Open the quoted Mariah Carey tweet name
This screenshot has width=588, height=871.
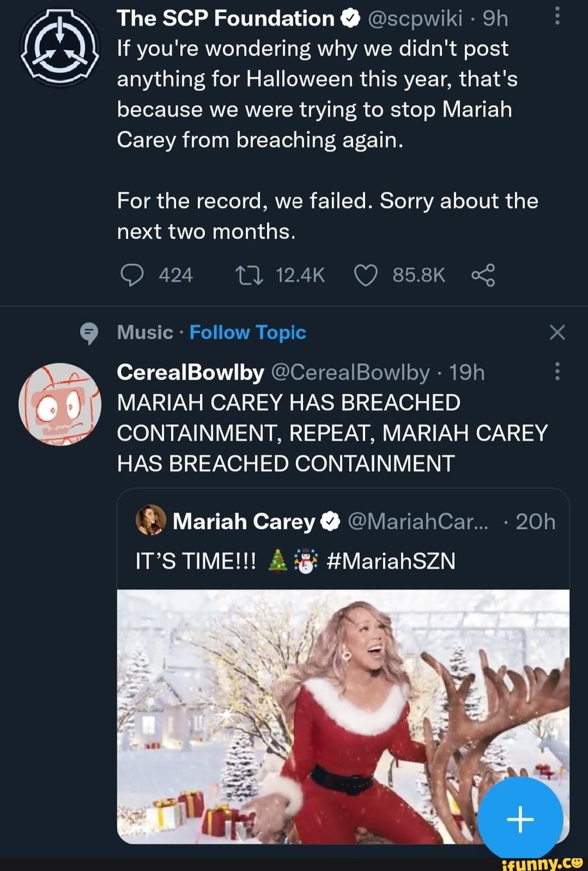point(243,522)
